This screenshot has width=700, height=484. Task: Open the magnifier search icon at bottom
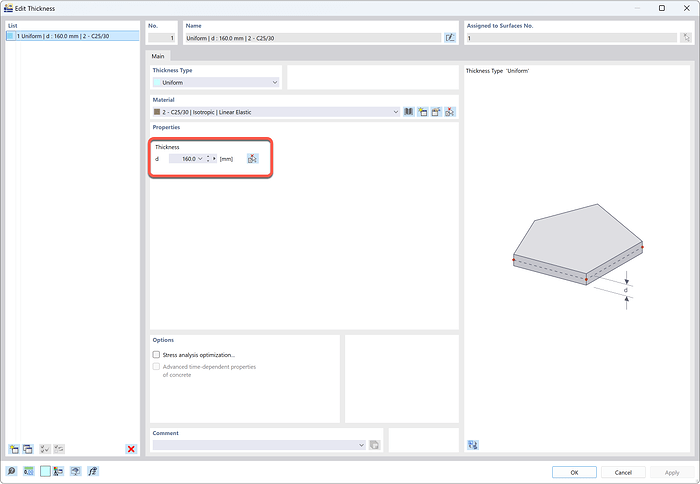[x=11, y=471]
